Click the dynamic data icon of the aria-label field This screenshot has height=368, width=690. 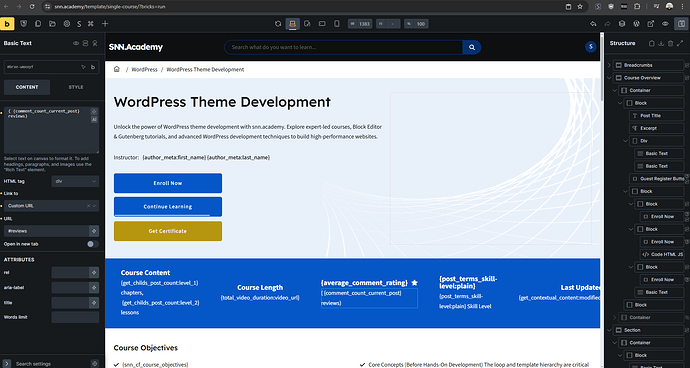click(94, 287)
